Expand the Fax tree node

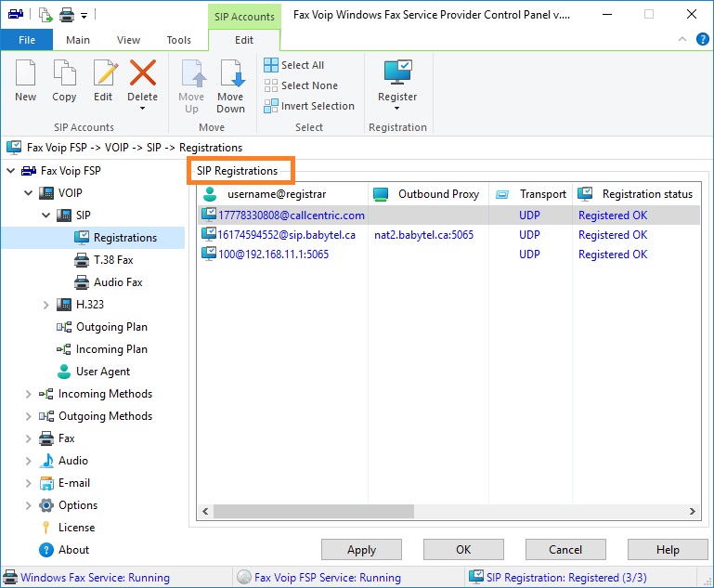click(x=28, y=438)
